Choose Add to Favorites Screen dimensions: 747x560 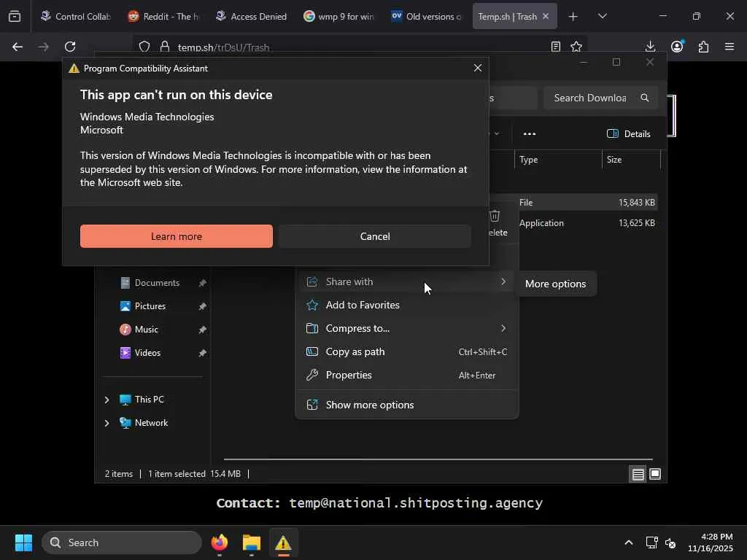pyautogui.click(x=406, y=306)
